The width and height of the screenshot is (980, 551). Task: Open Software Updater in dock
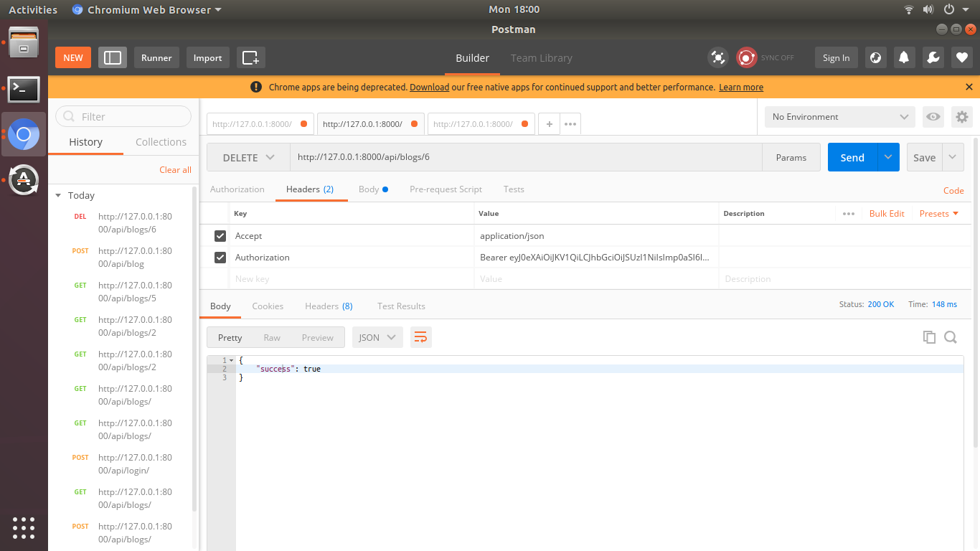(24, 179)
